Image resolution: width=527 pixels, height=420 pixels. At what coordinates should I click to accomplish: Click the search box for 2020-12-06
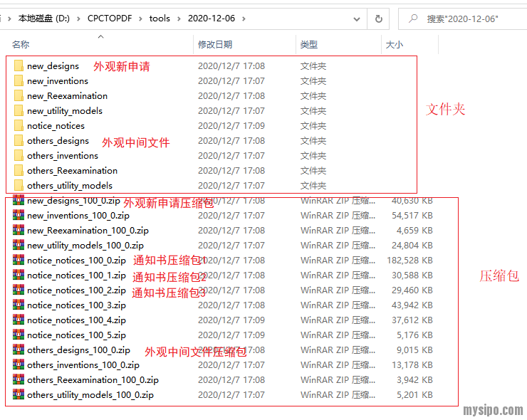pos(470,19)
